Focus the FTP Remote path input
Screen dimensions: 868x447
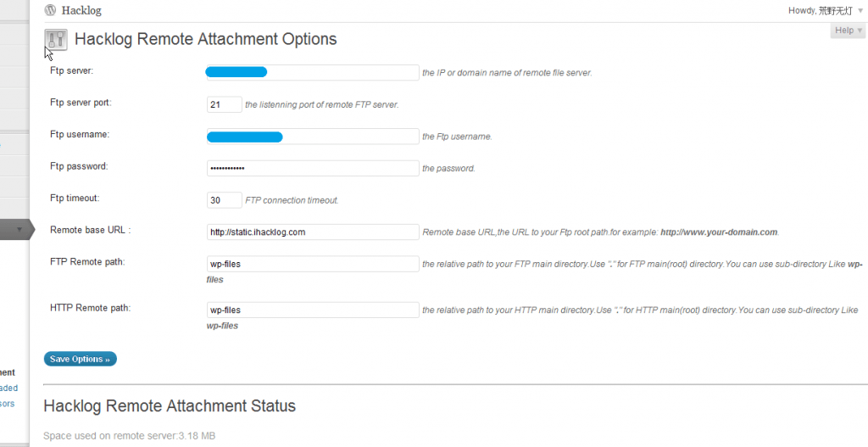pos(313,264)
